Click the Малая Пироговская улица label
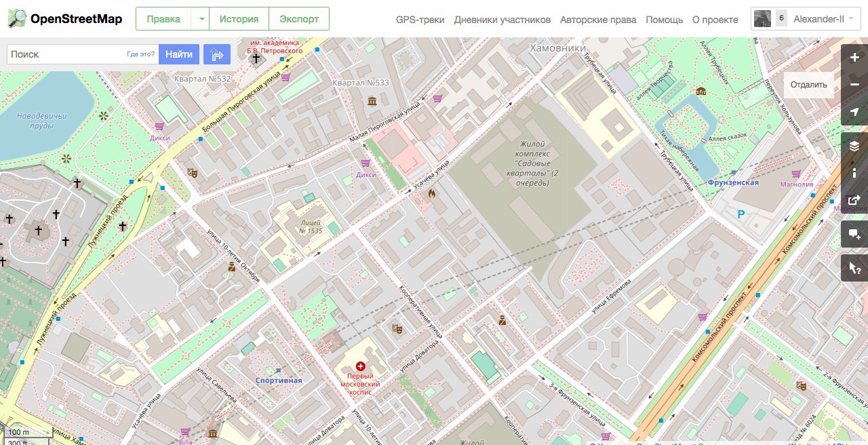Viewport: 868px width, 445px height. coord(384,121)
